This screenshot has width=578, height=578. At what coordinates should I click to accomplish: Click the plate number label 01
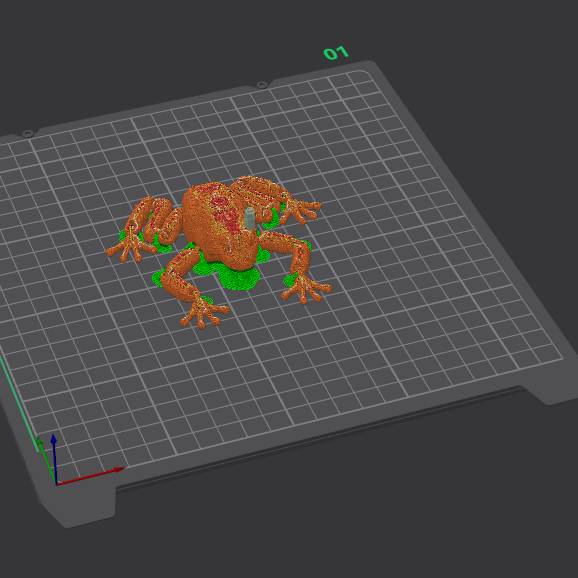[x=336, y=53]
